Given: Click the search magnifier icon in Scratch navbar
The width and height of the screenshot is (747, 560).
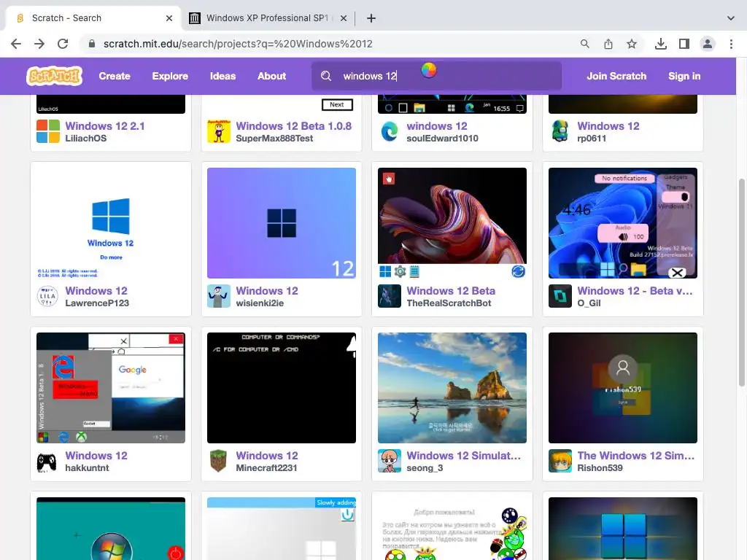Looking at the screenshot, I should (326, 76).
